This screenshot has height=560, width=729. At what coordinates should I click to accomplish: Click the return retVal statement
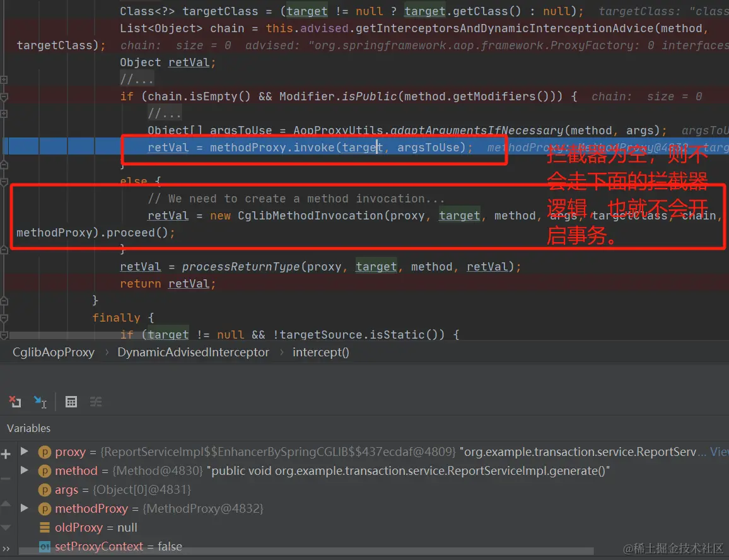(168, 283)
